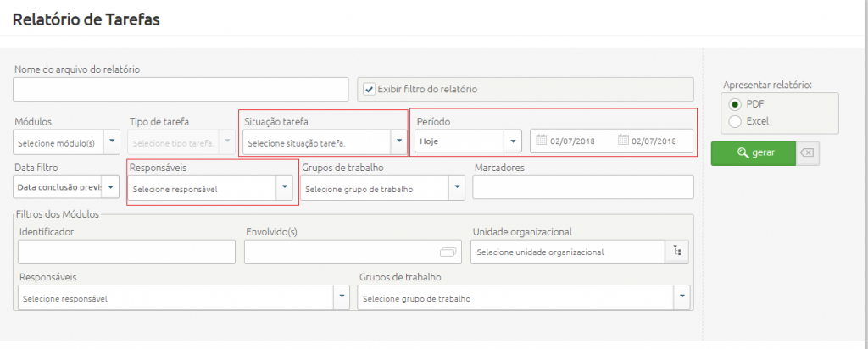This screenshot has width=868, height=349.
Task: Open the Data filtro dropdown
Action: click(111, 188)
